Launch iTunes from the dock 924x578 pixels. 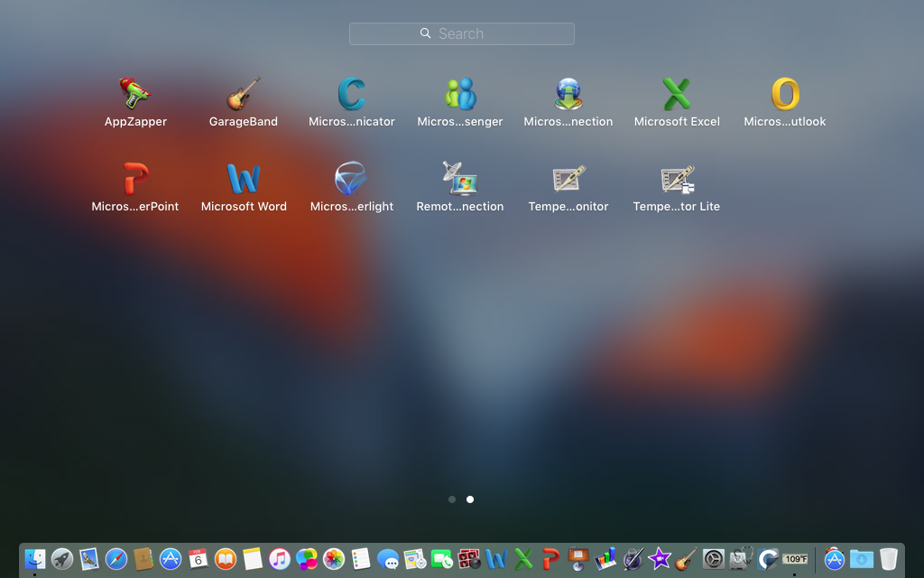(x=280, y=558)
